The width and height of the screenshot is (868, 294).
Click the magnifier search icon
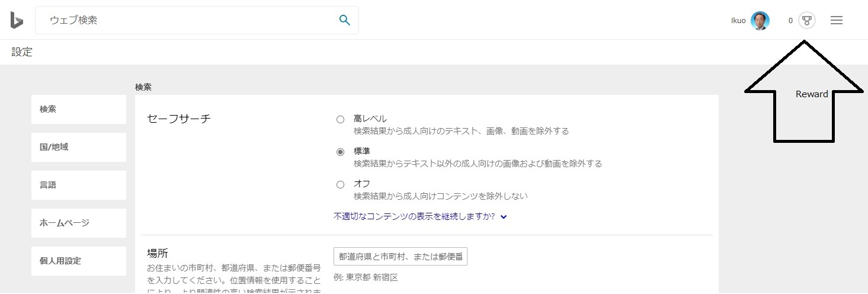point(344,20)
